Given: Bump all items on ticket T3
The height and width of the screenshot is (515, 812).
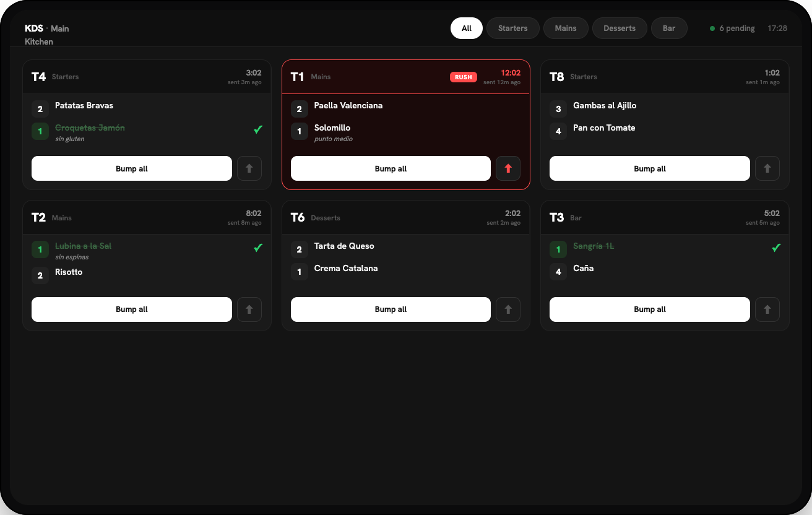Looking at the screenshot, I should click(x=650, y=309).
